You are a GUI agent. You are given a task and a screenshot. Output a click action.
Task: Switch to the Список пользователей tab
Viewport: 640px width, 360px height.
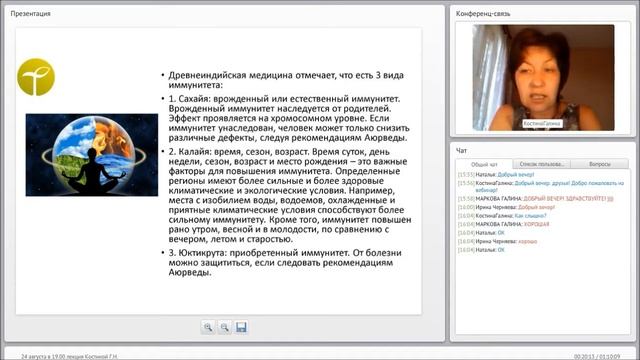541,164
